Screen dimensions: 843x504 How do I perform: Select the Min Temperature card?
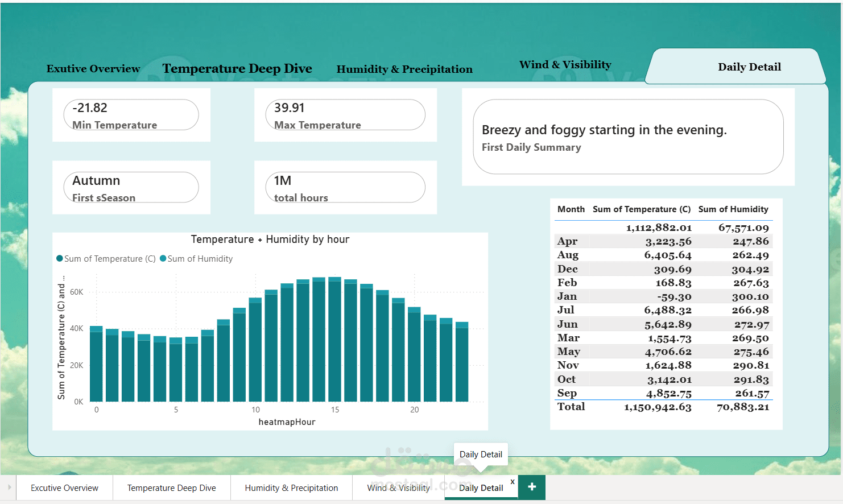point(131,115)
